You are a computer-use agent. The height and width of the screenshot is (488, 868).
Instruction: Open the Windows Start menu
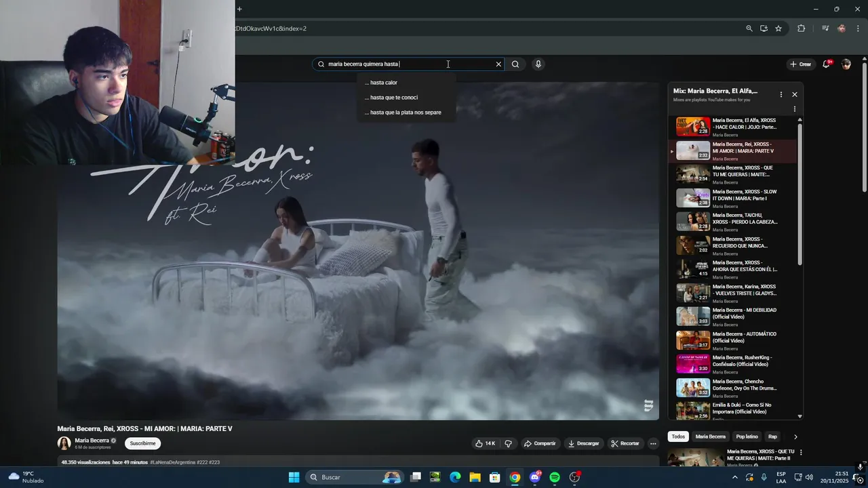[294, 477]
